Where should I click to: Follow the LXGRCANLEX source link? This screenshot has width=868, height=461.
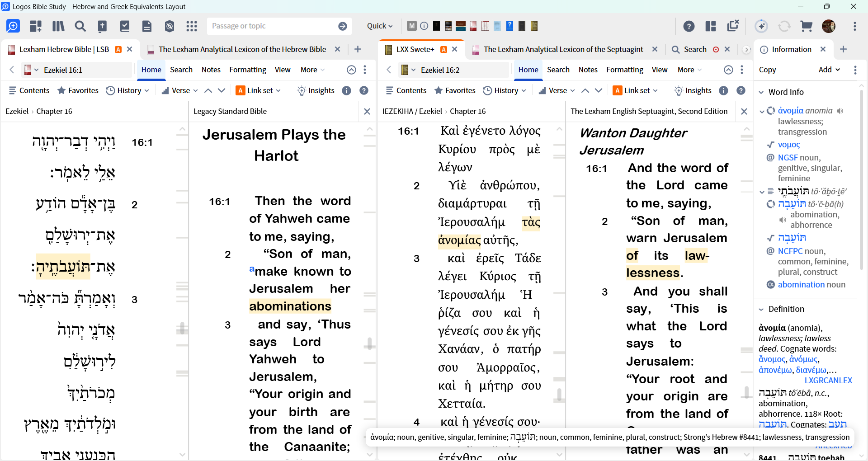[828, 381]
